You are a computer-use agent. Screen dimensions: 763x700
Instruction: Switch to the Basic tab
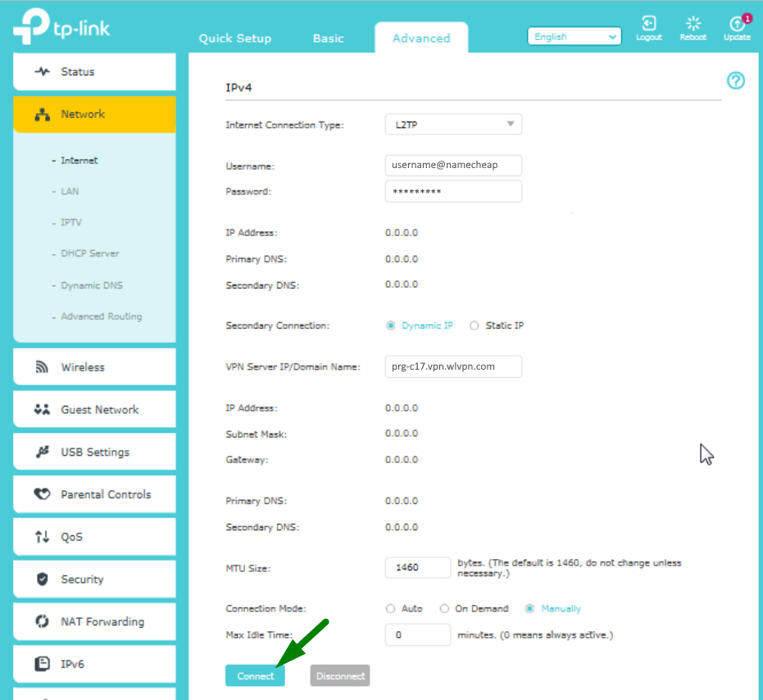[329, 39]
